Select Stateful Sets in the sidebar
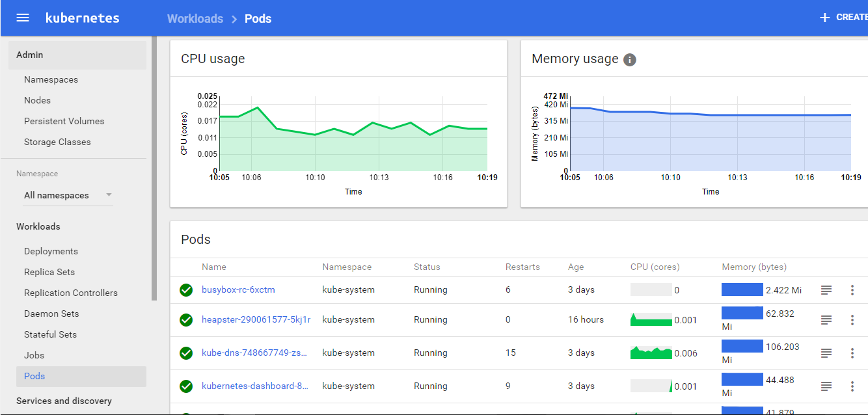This screenshot has width=868, height=415. coord(50,334)
